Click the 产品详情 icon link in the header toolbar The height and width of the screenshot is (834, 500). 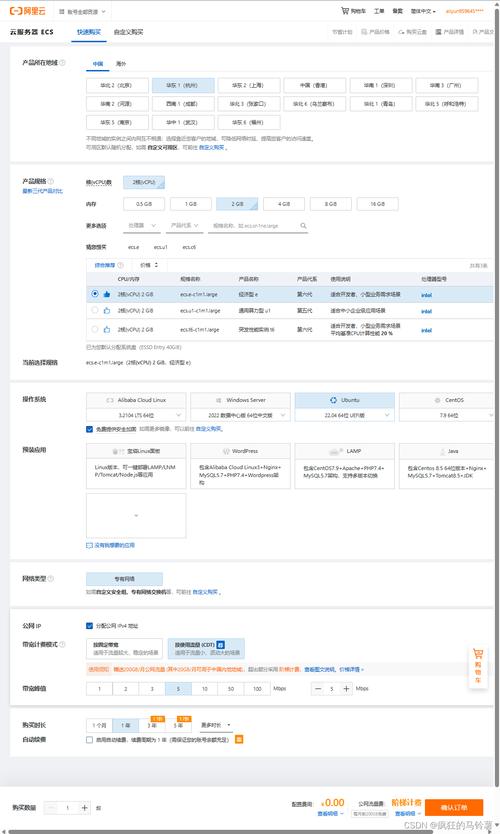click(x=449, y=32)
